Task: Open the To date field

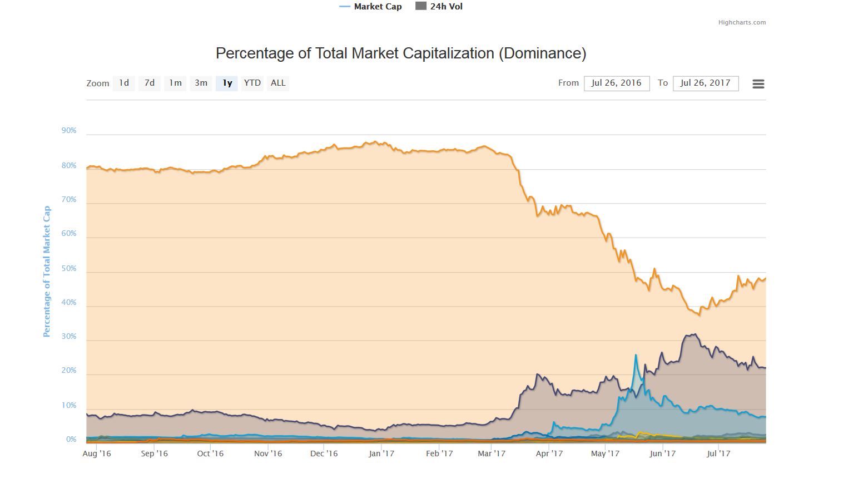Action: click(706, 83)
